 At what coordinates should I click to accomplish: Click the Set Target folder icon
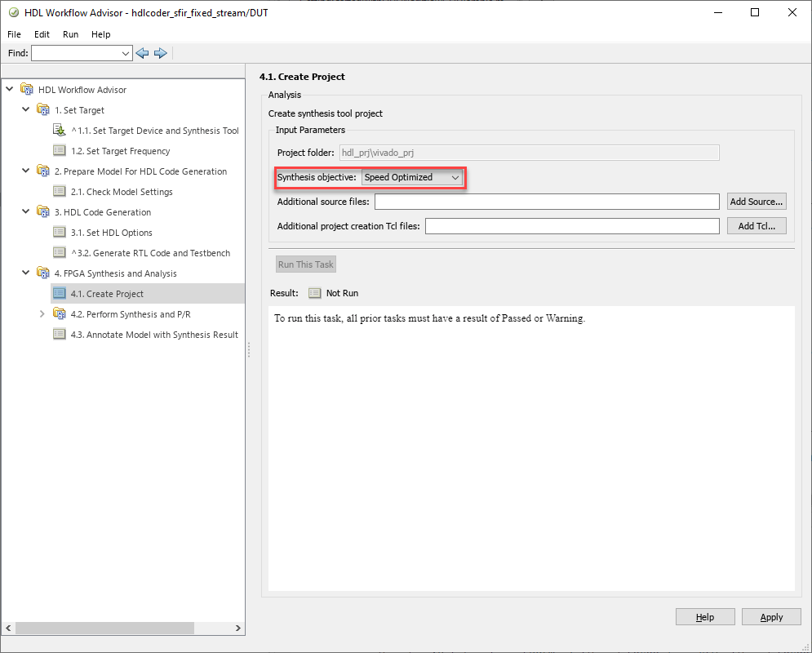(42, 110)
